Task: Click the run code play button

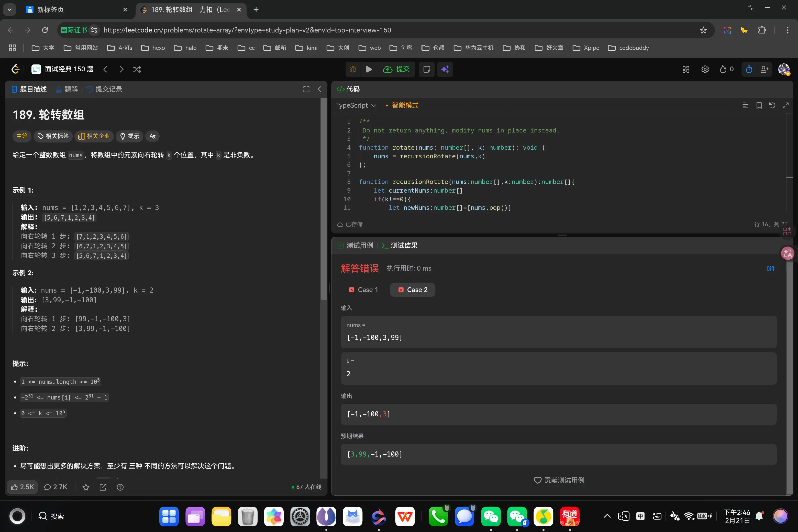Action: [369, 69]
